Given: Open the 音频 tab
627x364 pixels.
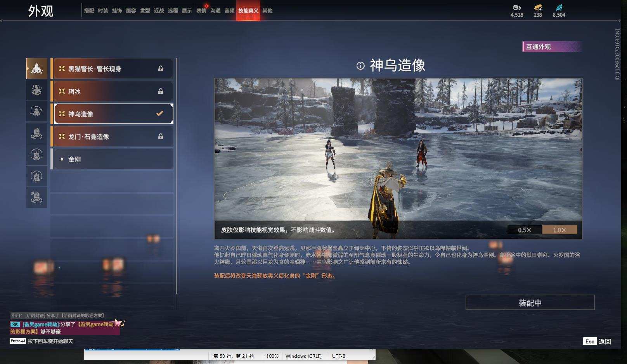Looking at the screenshot, I should click(230, 10).
